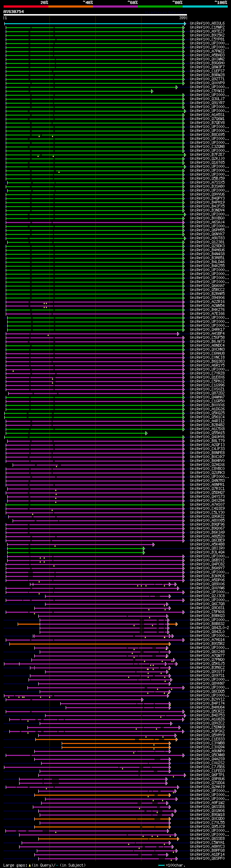The width and height of the screenshot is (231, 868).
Task: Click hit label UniRef100_Q89X06
Action: coord(207,584)
